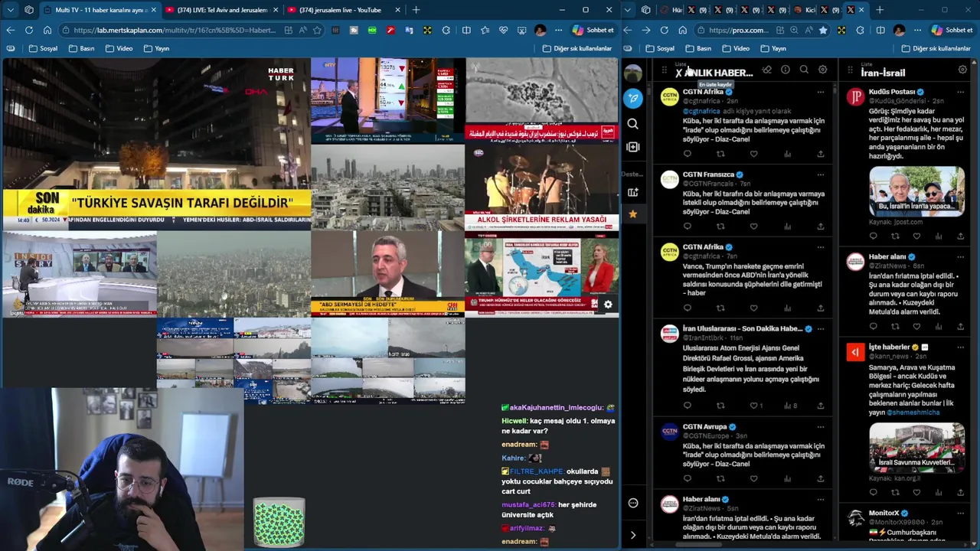Open the @shemeshmicha mention link

tap(913, 412)
